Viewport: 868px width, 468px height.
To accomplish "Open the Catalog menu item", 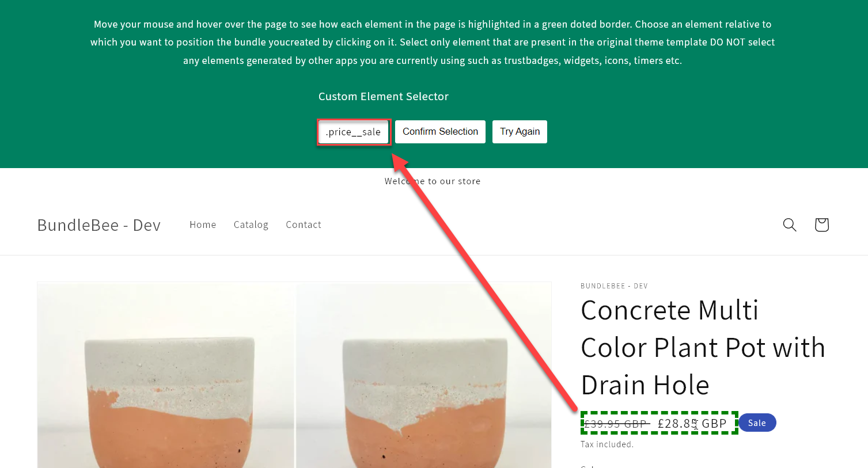I will (251, 225).
